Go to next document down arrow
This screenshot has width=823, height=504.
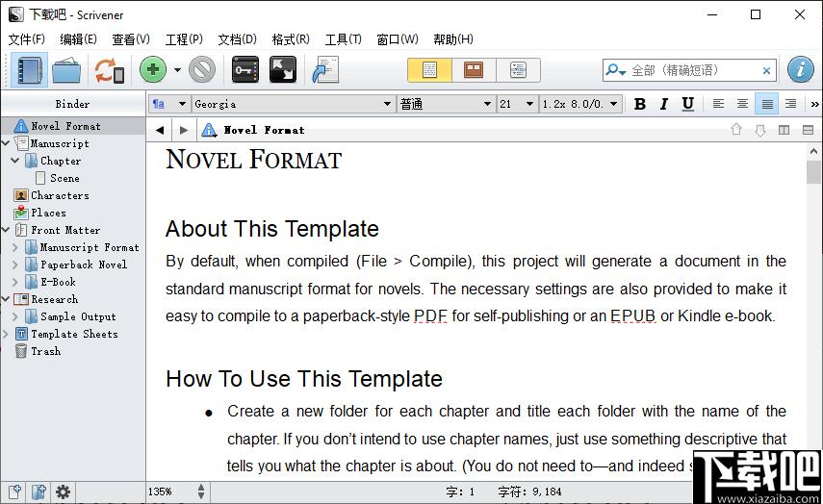pyautogui.click(x=760, y=130)
